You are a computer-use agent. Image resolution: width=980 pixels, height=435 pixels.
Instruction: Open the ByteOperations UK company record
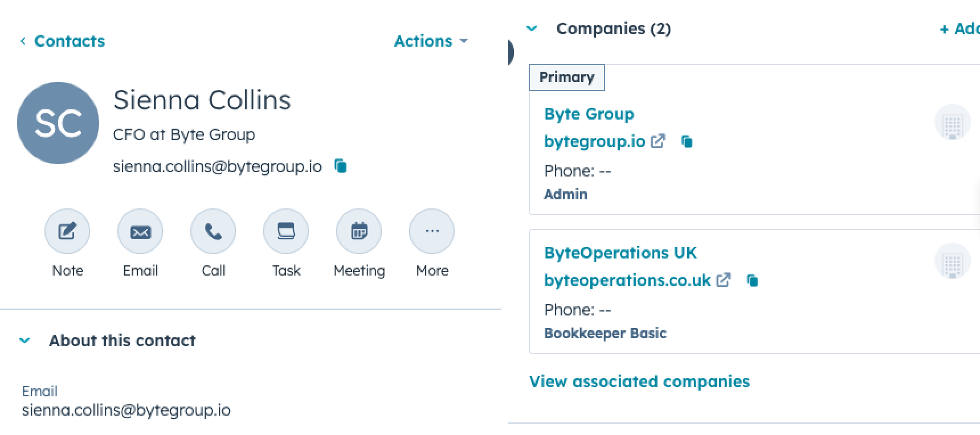(x=620, y=253)
